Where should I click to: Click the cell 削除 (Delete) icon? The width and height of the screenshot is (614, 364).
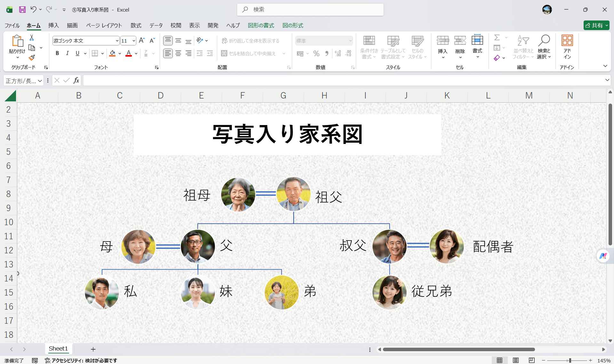click(460, 47)
